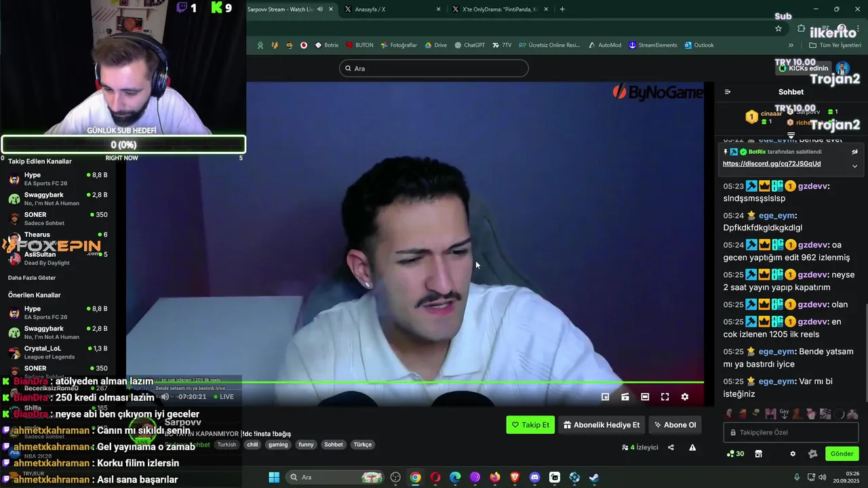Viewport: 868px width, 488px height.
Task: Open the user profile avatar menu on Kick
Action: click(842, 68)
